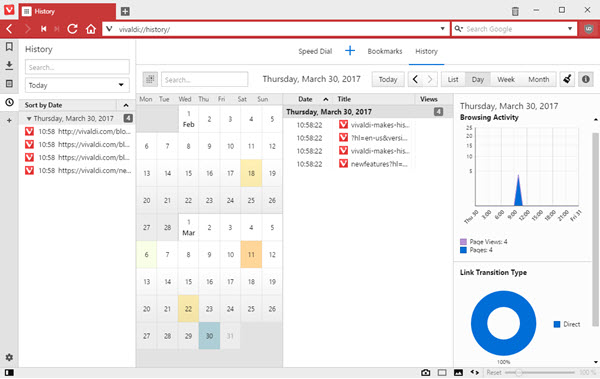
Task: Select Week view
Action: (505, 79)
